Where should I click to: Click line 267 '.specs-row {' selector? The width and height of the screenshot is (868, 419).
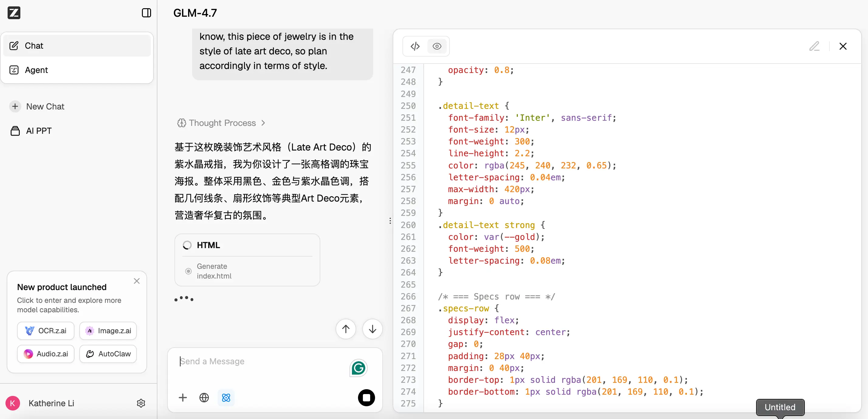point(468,308)
